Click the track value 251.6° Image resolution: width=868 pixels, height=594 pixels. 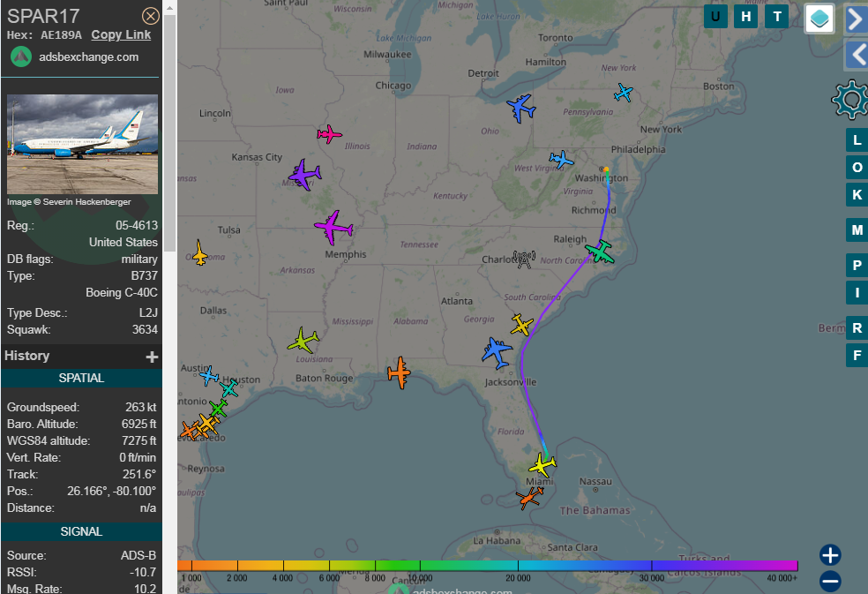click(x=139, y=474)
